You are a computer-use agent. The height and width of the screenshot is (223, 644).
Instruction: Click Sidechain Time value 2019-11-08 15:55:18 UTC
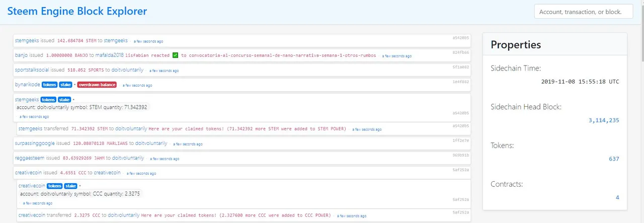tap(580, 81)
